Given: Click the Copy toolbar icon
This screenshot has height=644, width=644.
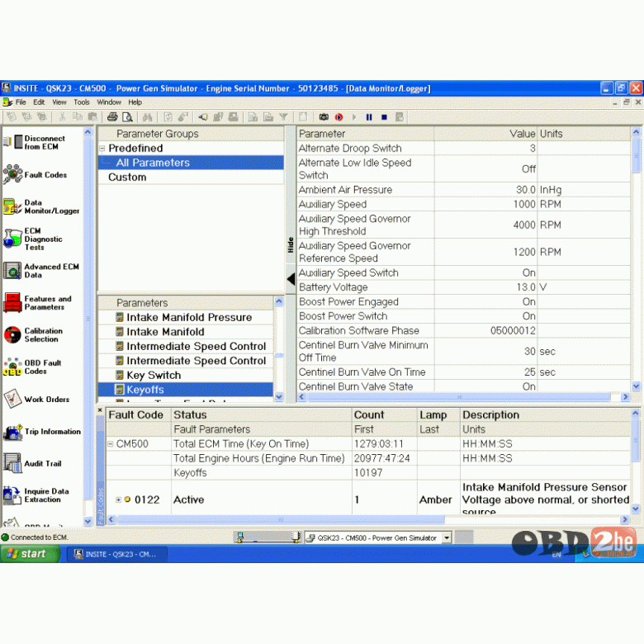Looking at the screenshot, I should pyautogui.click(x=78, y=117).
